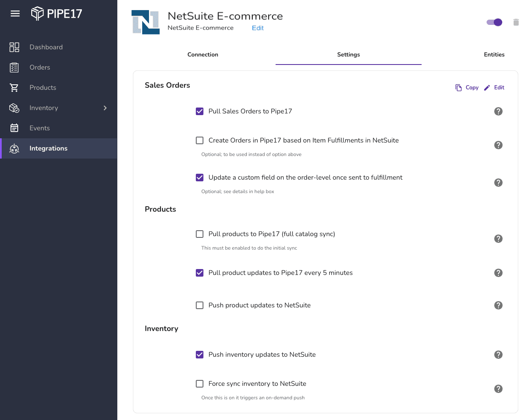Go to Dashboard in sidebar

coord(46,47)
